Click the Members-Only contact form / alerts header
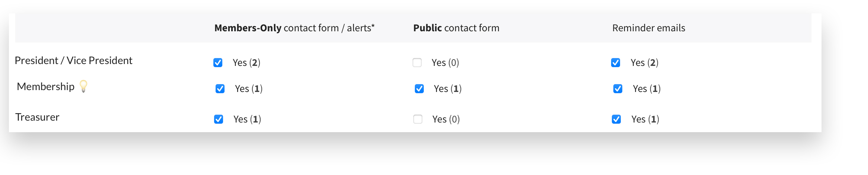 tap(294, 28)
